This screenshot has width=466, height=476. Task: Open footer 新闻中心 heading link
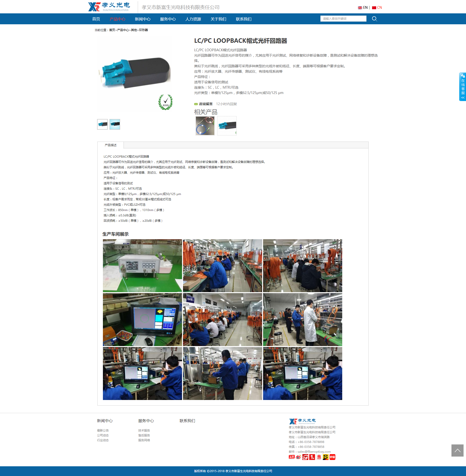coord(105,421)
